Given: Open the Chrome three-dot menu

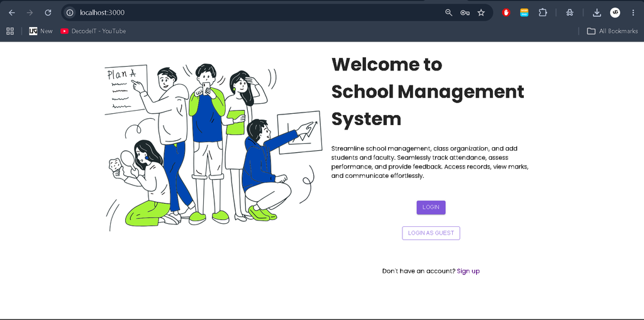Looking at the screenshot, I should 633,13.
